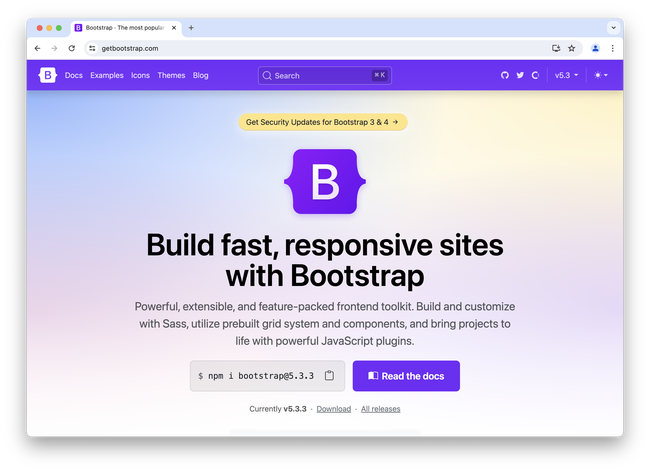
Task: Copy the npm command with clipboard icon
Action: pos(329,375)
